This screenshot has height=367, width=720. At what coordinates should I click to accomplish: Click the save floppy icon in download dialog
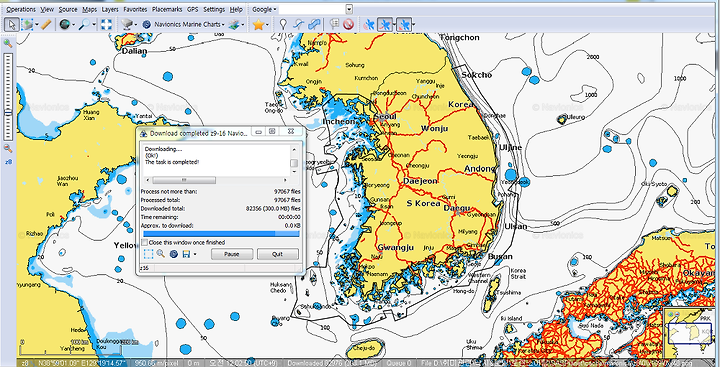186,254
